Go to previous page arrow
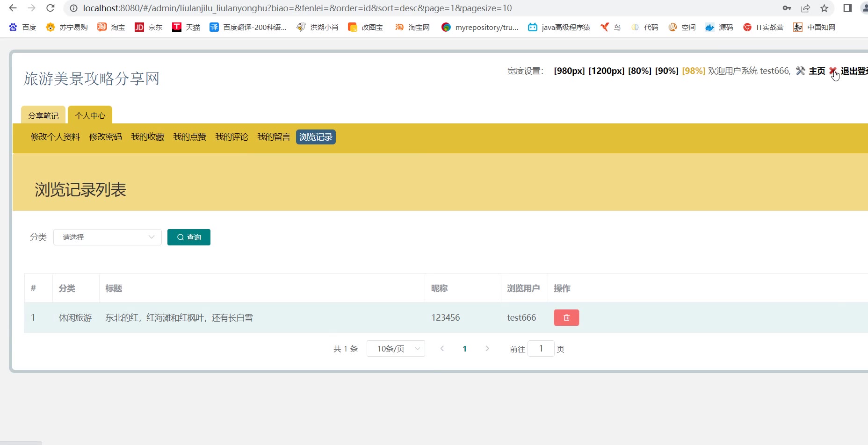 tap(442, 349)
